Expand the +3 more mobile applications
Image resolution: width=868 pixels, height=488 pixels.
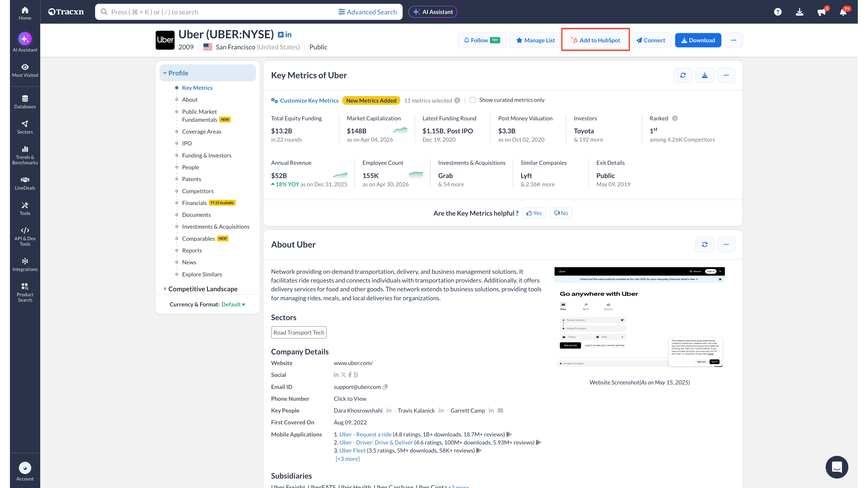click(x=347, y=459)
